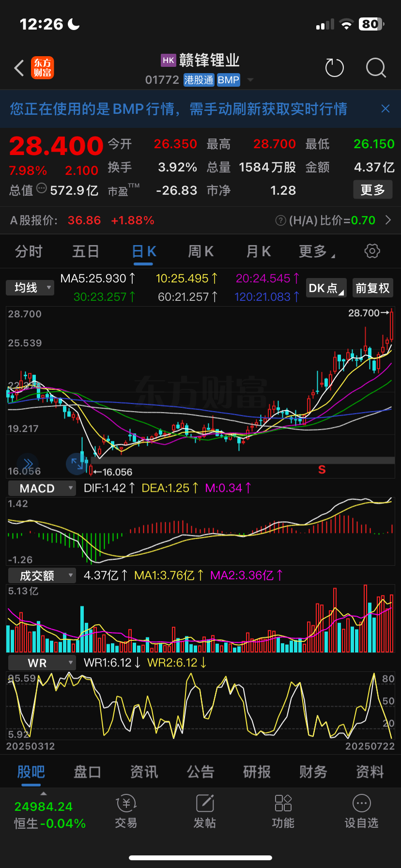Viewport: 401px width, 868px height.
Task: Tap the BMP tag
Action: click(228, 80)
